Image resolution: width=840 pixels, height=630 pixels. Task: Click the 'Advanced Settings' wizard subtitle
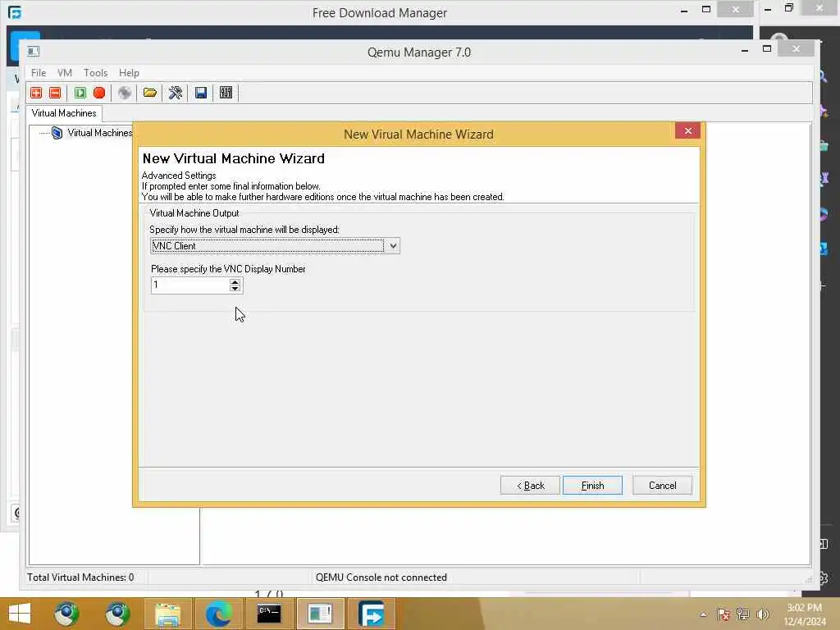click(x=179, y=176)
